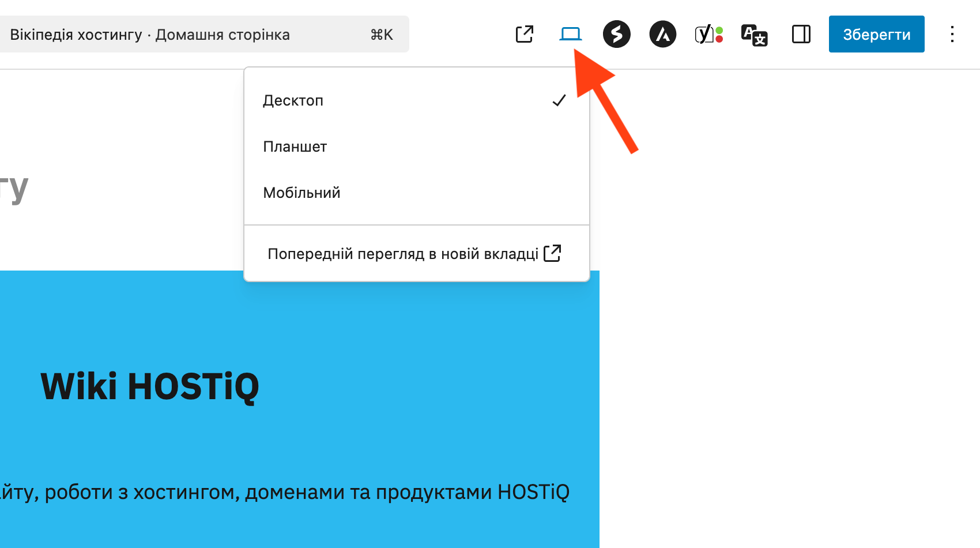980x548 pixels.
Task: Open the translation plugin icon
Action: tap(755, 35)
